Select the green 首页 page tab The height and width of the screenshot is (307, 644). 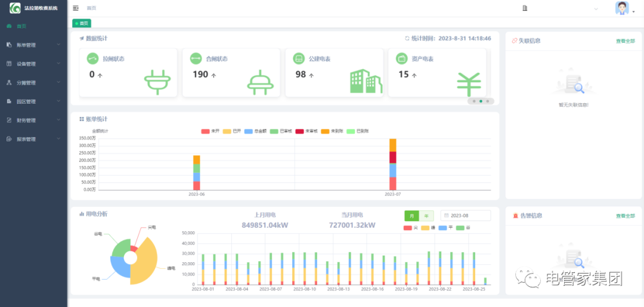point(82,23)
